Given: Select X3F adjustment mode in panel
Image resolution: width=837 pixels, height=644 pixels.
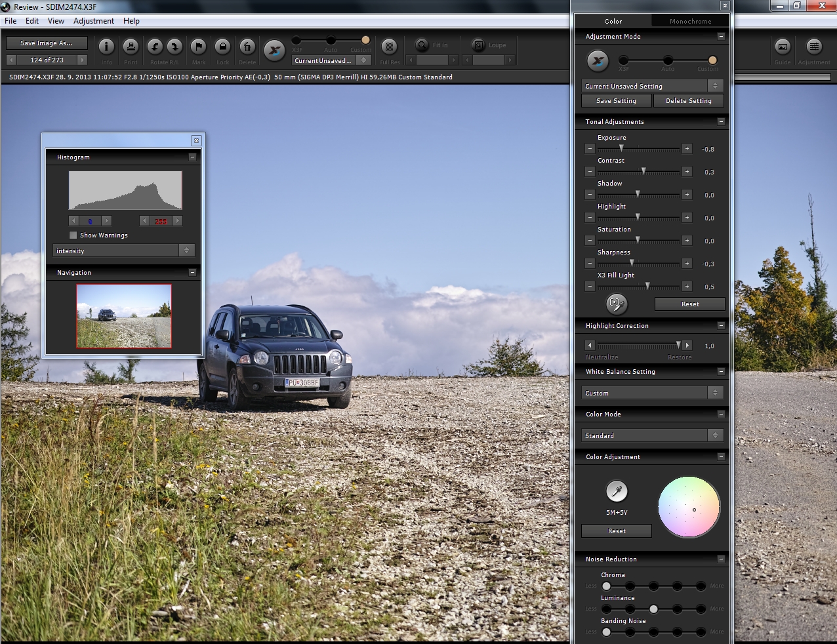Looking at the screenshot, I should pos(623,60).
